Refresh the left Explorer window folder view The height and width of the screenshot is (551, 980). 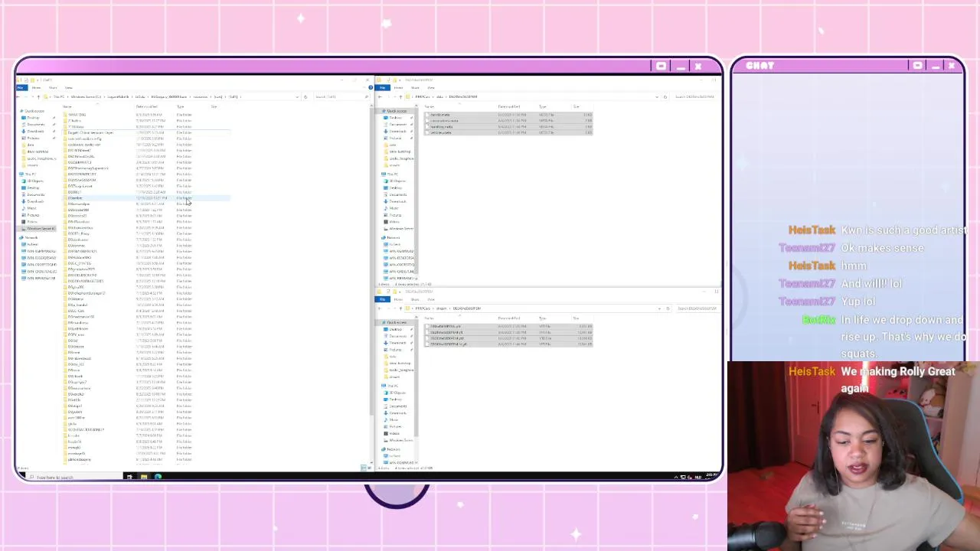(305, 96)
